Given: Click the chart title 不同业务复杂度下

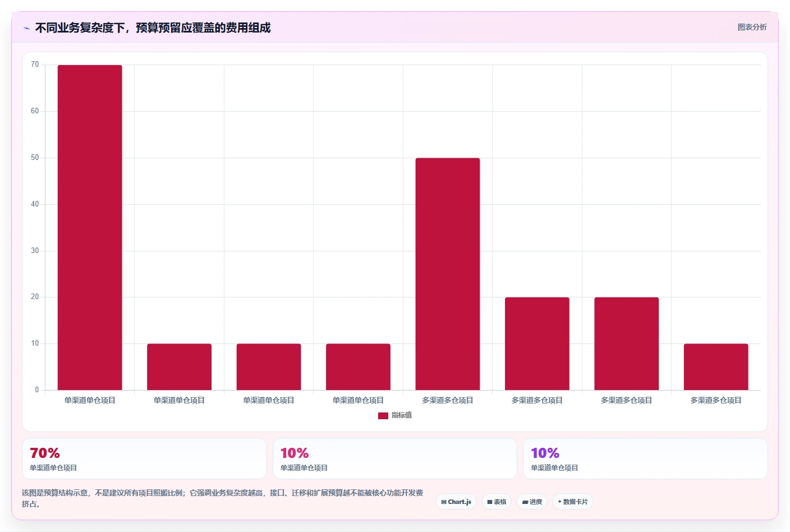Looking at the screenshot, I should 153,27.
